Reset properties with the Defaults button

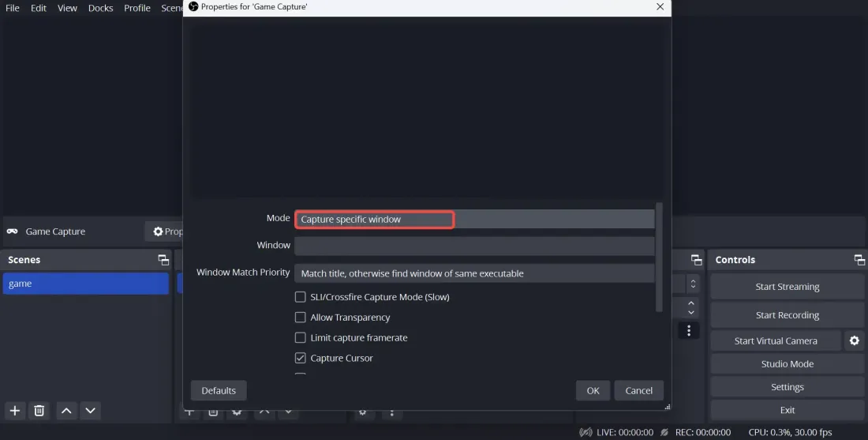pos(219,391)
